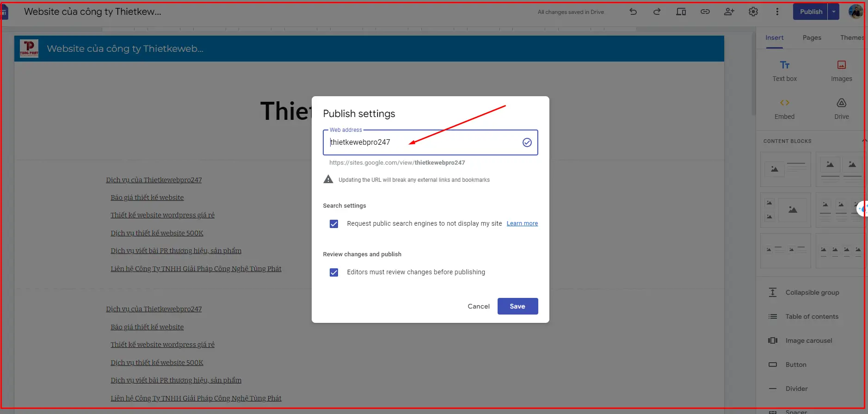Toggle editors must review changes checkbox

click(334, 272)
